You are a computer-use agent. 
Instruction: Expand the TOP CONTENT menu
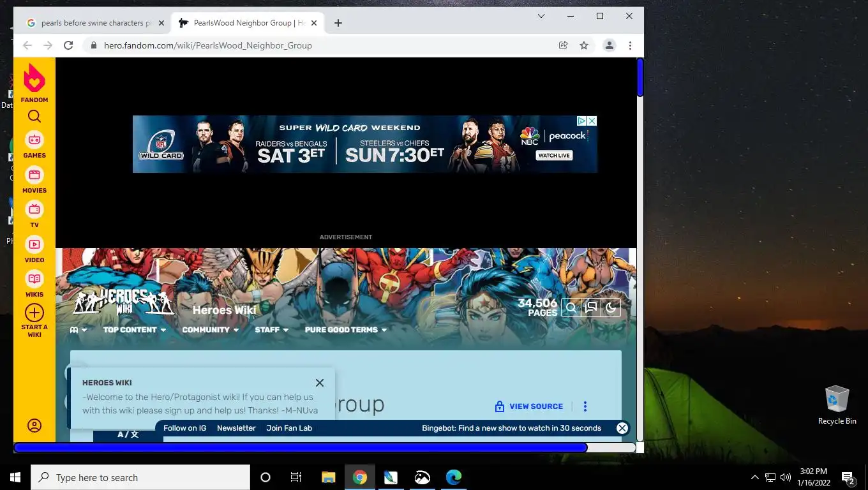(135, 330)
